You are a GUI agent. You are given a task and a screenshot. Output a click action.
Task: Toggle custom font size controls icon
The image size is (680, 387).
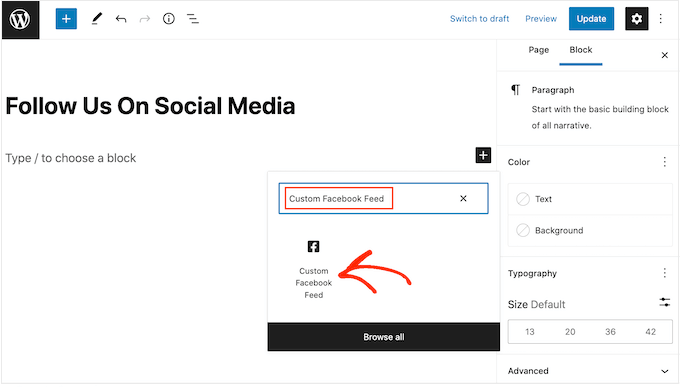[x=664, y=302]
